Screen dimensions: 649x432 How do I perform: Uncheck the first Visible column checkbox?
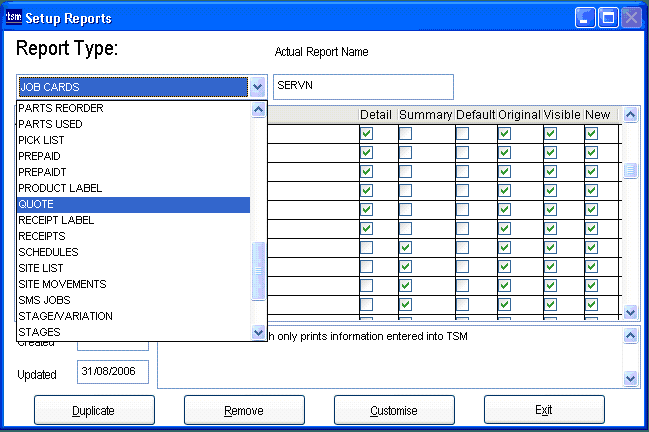tap(550, 133)
